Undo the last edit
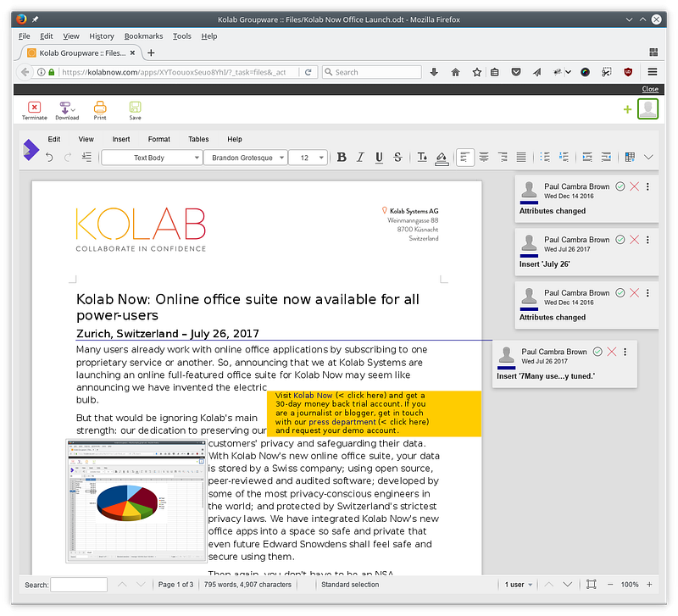This screenshot has width=678, height=616. [x=49, y=158]
